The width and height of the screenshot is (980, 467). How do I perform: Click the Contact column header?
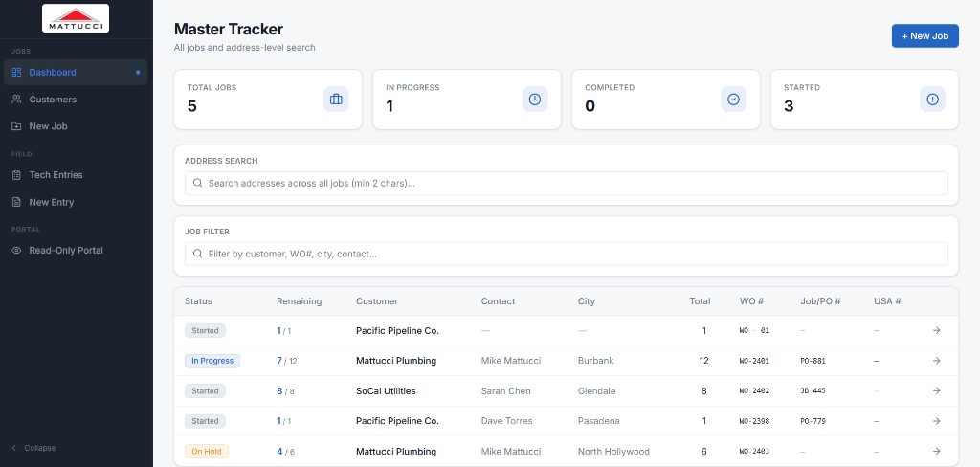pyautogui.click(x=498, y=301)
